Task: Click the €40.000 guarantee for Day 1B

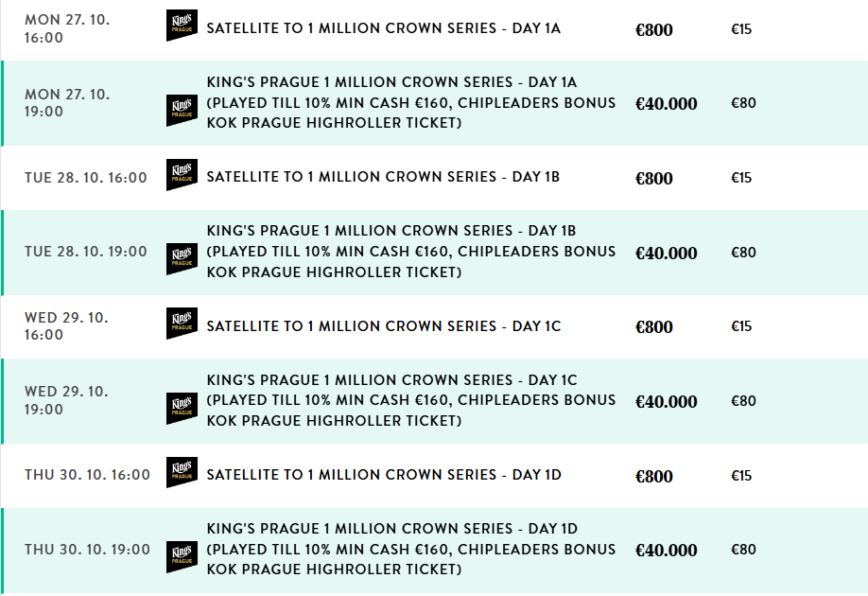Action: (666, 254)
